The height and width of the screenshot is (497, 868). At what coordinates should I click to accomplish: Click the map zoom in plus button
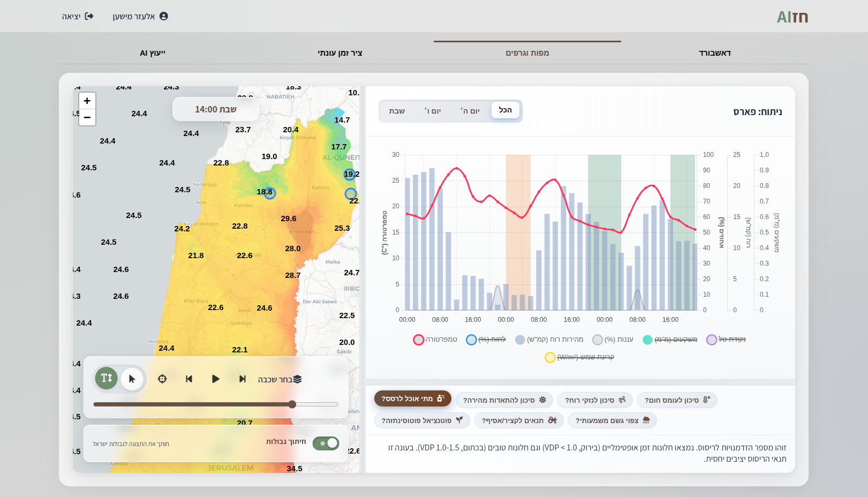[x=87, y=101]
